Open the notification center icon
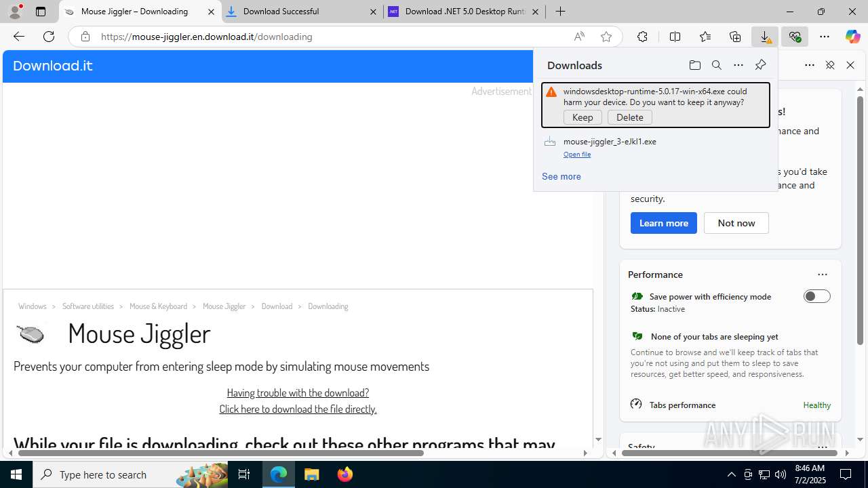The width and height of the screenshot is (868, 488). pyautogui.click(x=846, y=474)
